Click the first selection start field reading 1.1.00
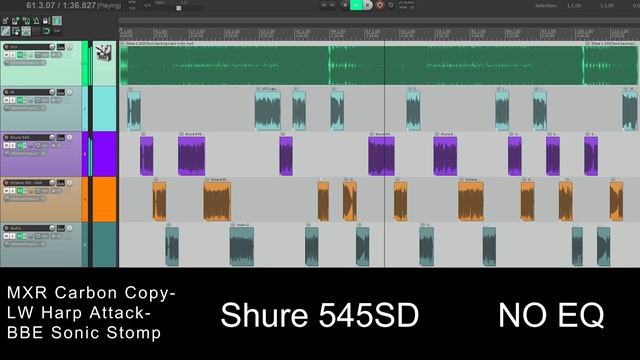This screenshot has width=640, height=360. (x=574, y=6)
